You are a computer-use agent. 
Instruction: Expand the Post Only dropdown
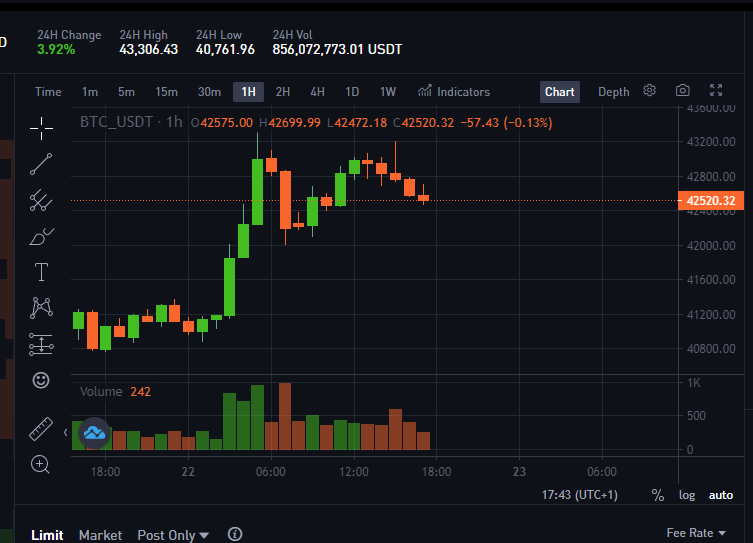tap(173, 535)
